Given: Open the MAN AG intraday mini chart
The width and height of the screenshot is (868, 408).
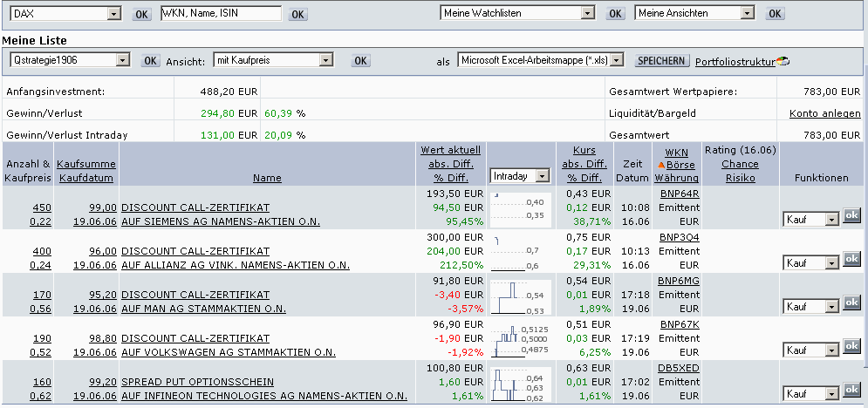Looking at the screenshot, I should 521,296.
